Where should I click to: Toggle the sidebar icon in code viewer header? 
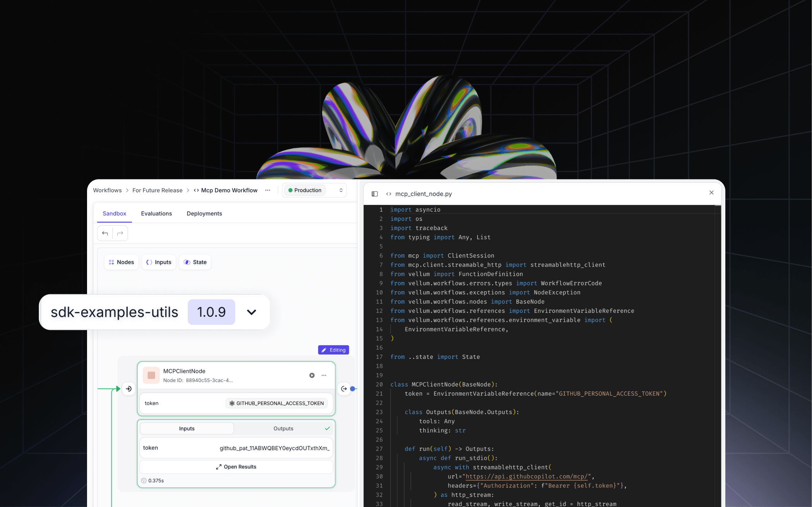click(374, 193)
